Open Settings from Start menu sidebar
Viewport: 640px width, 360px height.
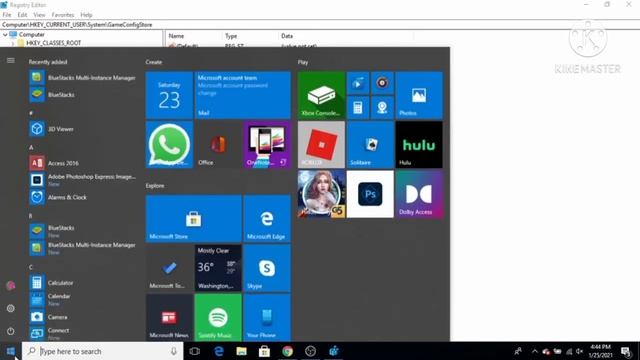11,309
